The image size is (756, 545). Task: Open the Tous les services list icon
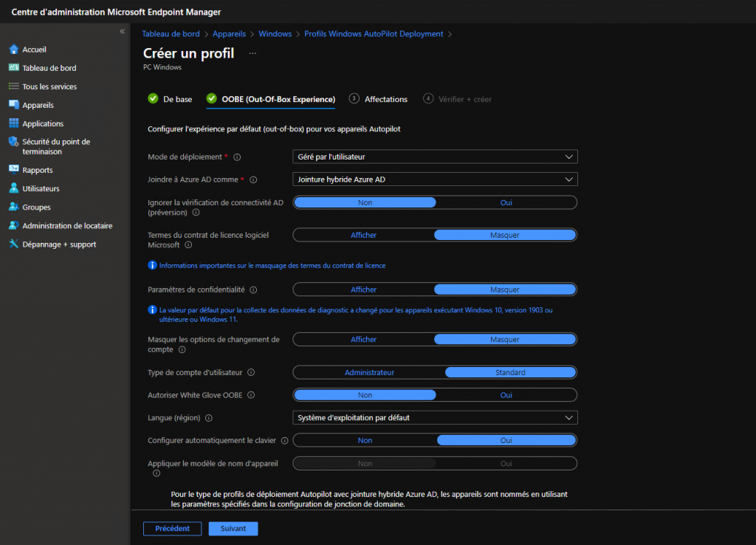click(x=14, y=86)
